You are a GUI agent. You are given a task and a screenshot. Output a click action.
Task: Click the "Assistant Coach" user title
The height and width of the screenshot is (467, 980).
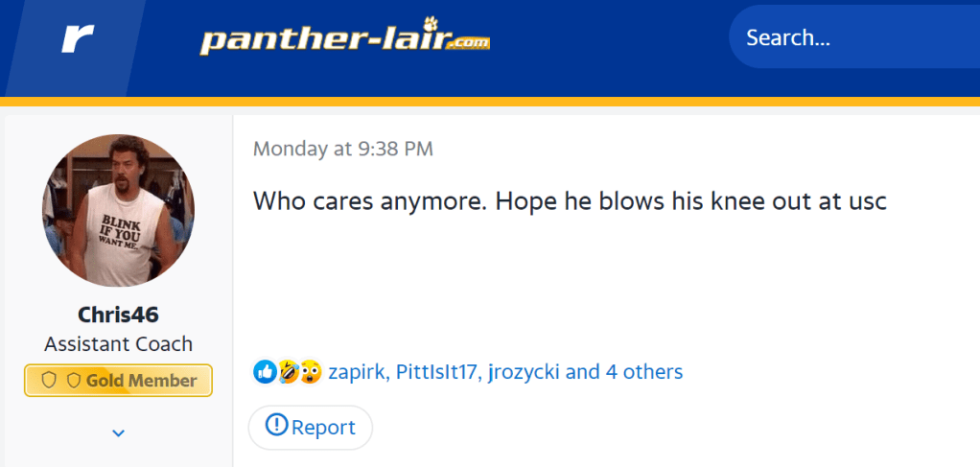118,343
